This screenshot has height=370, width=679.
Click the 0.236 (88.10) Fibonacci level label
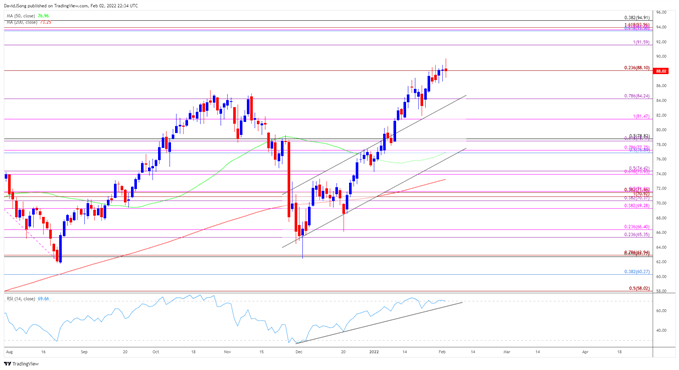637,68
